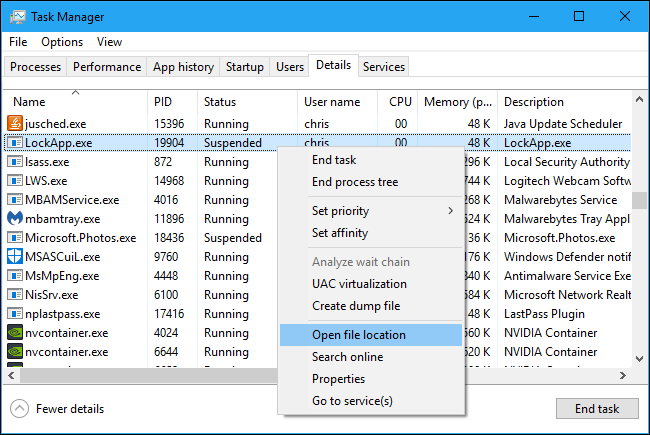Open the Services tab
This screenshot has width=650, height=435.
(384, 67)
